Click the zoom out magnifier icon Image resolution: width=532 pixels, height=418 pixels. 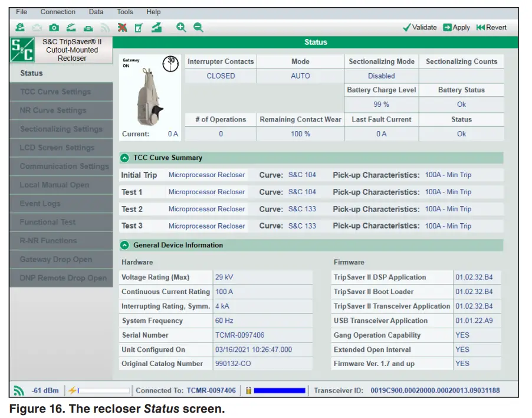[x=198, y=27]
